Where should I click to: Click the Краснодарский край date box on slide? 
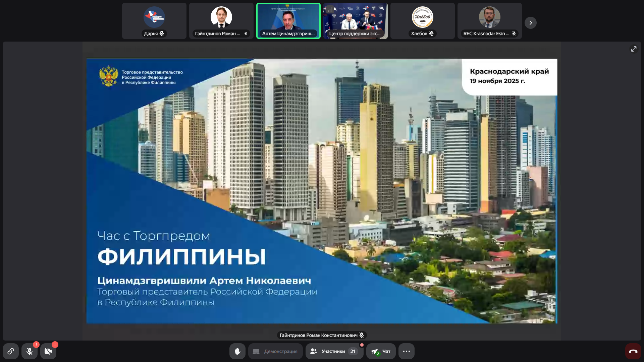point(509,77)
